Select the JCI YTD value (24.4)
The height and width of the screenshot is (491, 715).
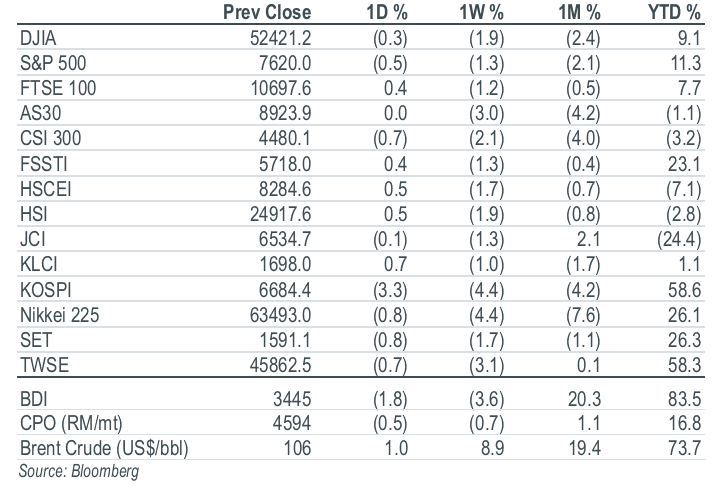pyautogui.click(x=679, y=240)
